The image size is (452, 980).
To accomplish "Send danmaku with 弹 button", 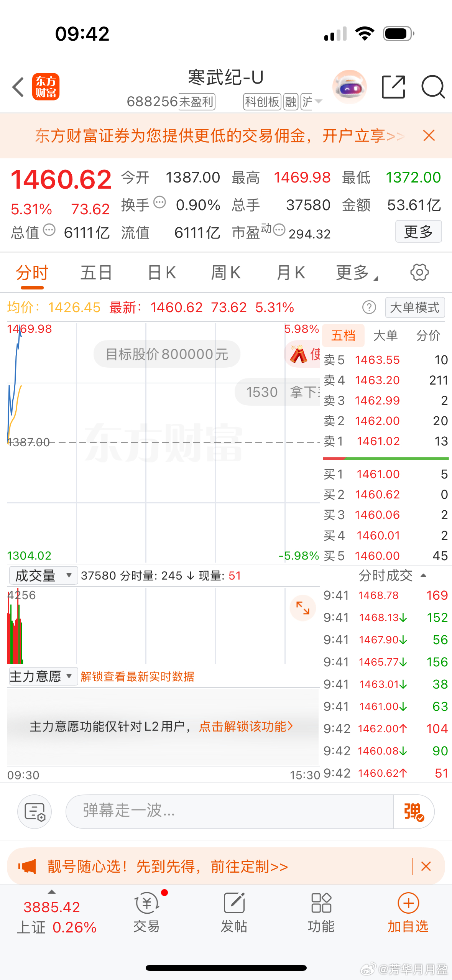I will (414, 812).
